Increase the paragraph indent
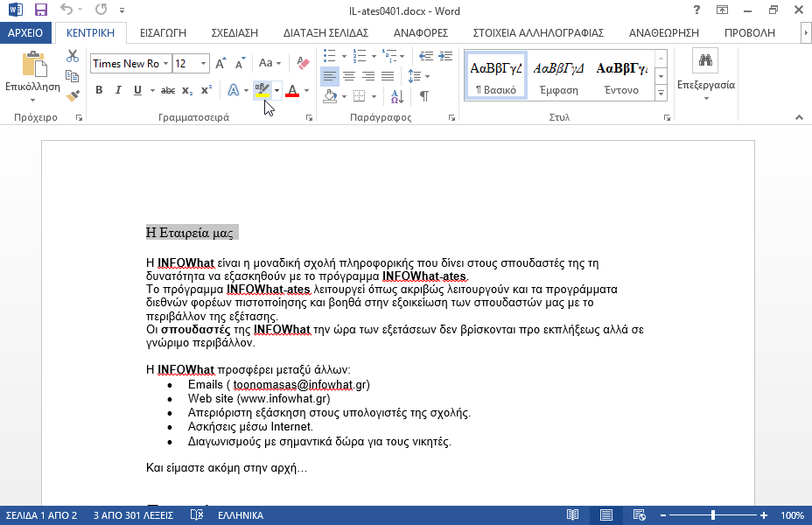 [445, 56]
